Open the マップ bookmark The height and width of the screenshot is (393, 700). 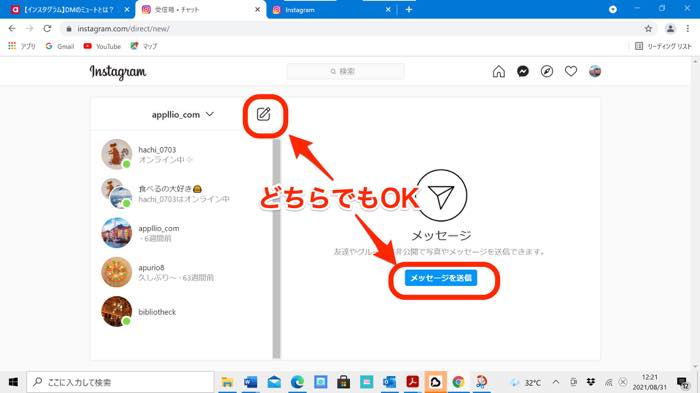click(144, 46)
